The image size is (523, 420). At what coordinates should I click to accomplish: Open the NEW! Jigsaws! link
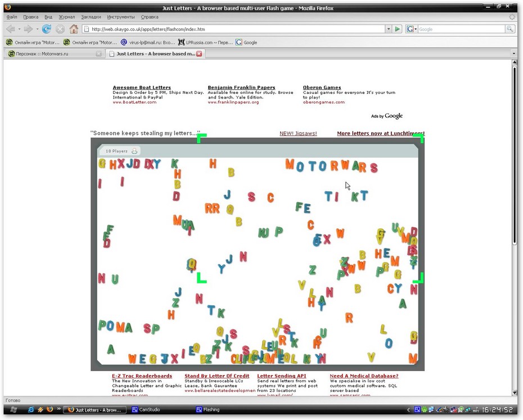tap(298, 133)
